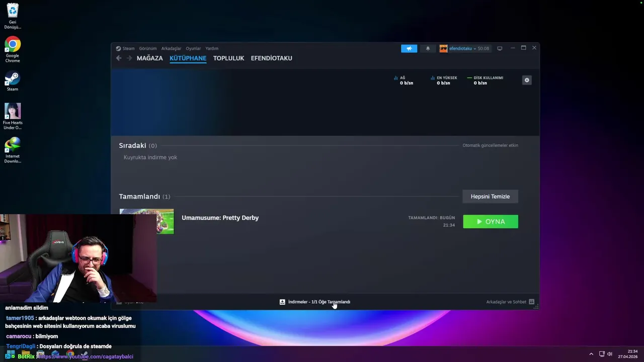644x362 pixels.
Task: Open Five Hearts Under One Roof desktop icon
Action: 13,117
